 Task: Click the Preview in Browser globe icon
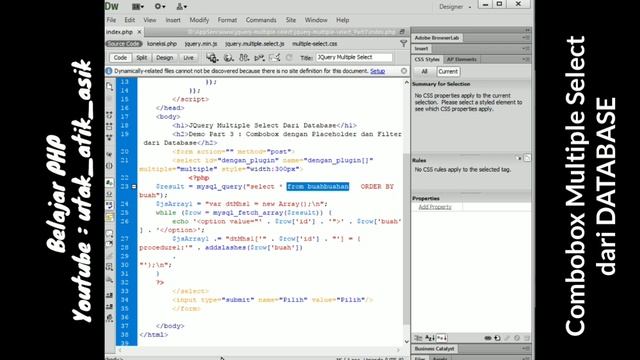[229, 58]
